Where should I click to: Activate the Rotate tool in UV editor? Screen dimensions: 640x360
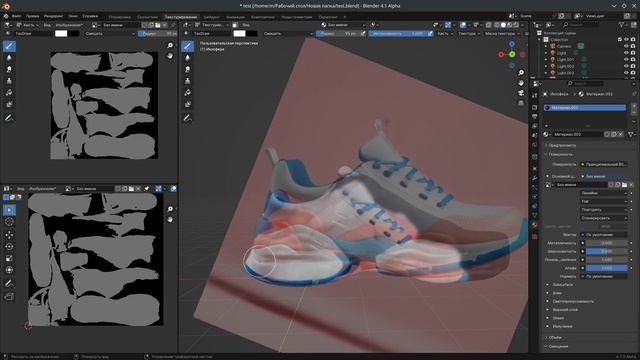[9, 247]
